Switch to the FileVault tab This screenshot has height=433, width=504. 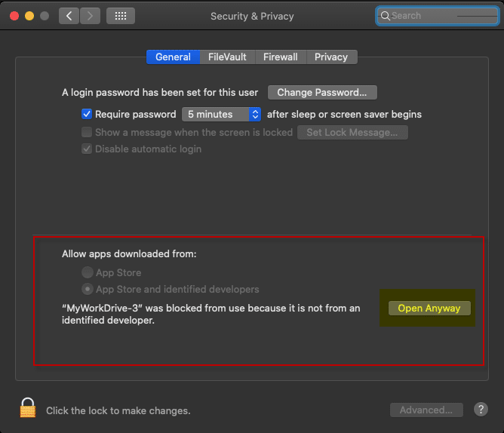(x=227, y=57)
